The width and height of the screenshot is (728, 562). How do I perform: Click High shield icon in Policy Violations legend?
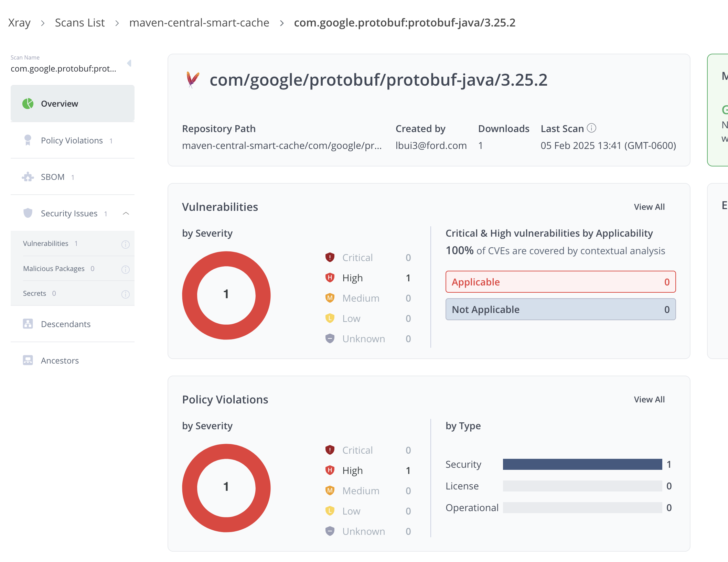point(330,470)
